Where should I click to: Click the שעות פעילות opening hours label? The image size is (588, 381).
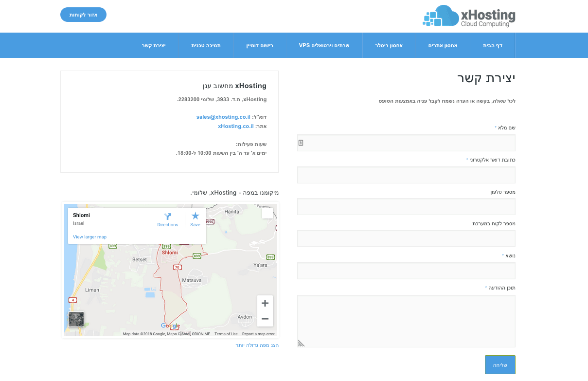tap(251, 144)
